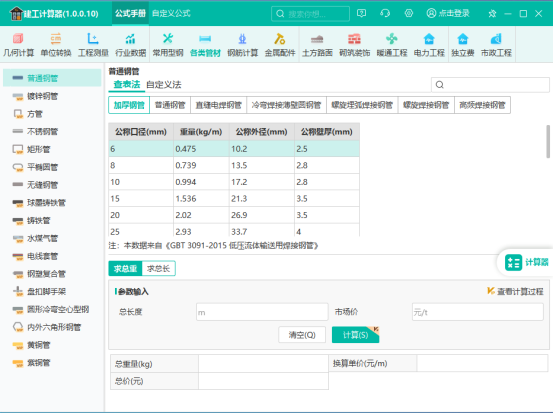Select the 螺旋焊接钢管 pipe type tab
This screenshot has width=554, height=414.
426,105
